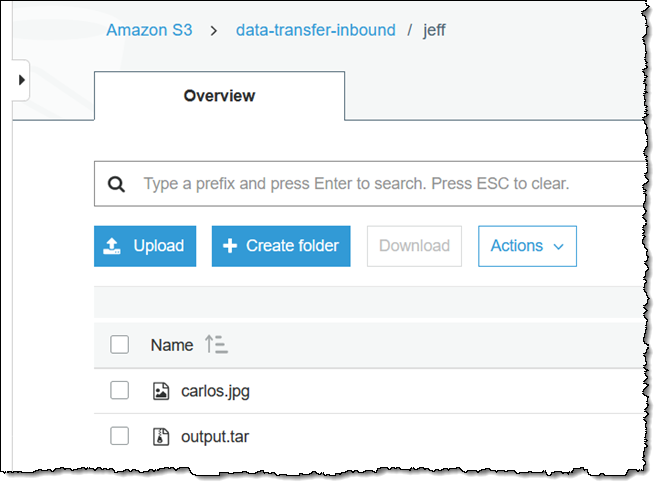
Task: Click the sort arrow icon next to Name
Action: pyautogui.click(x=216, y=345)
